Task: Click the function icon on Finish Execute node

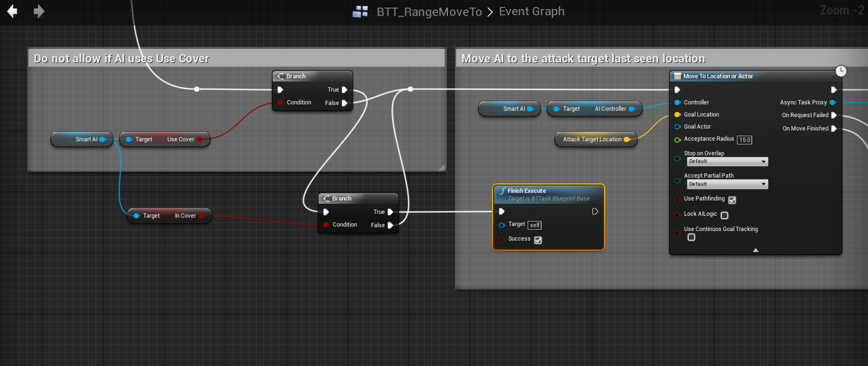Action: coord(501,191)
